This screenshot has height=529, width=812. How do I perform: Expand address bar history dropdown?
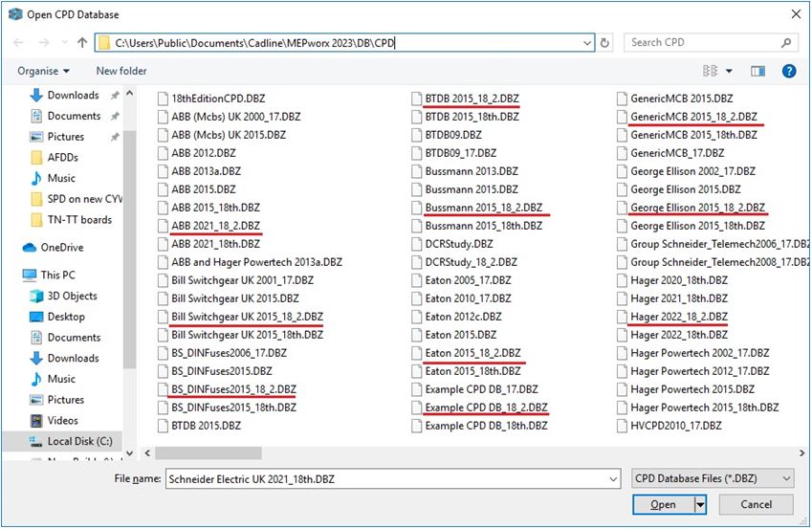click(587, 43)
